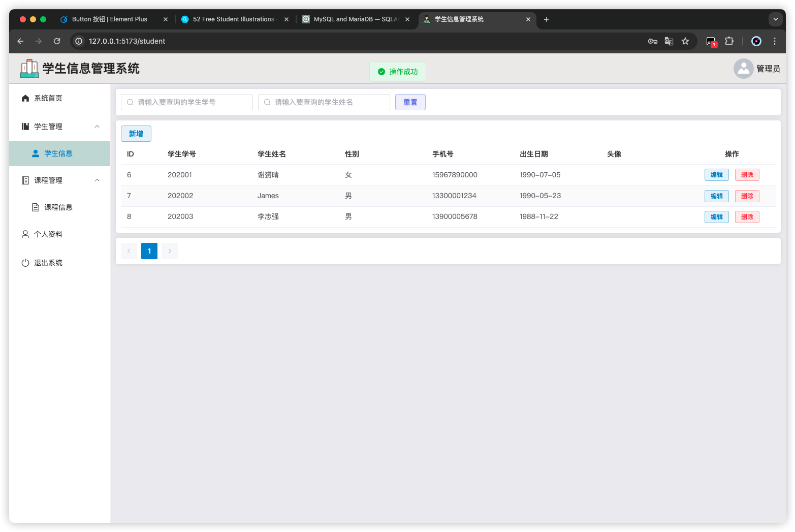Open the 课程信息 menu item
The image size is (795, 532).
coord(60,207)
